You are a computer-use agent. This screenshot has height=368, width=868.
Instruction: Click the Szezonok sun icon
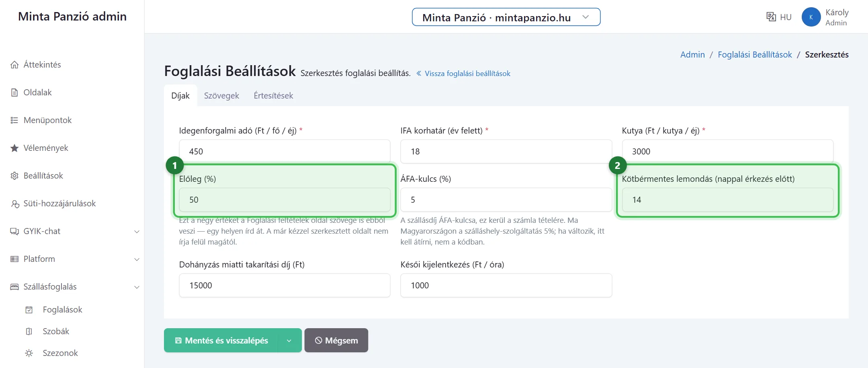click(29, 353)
